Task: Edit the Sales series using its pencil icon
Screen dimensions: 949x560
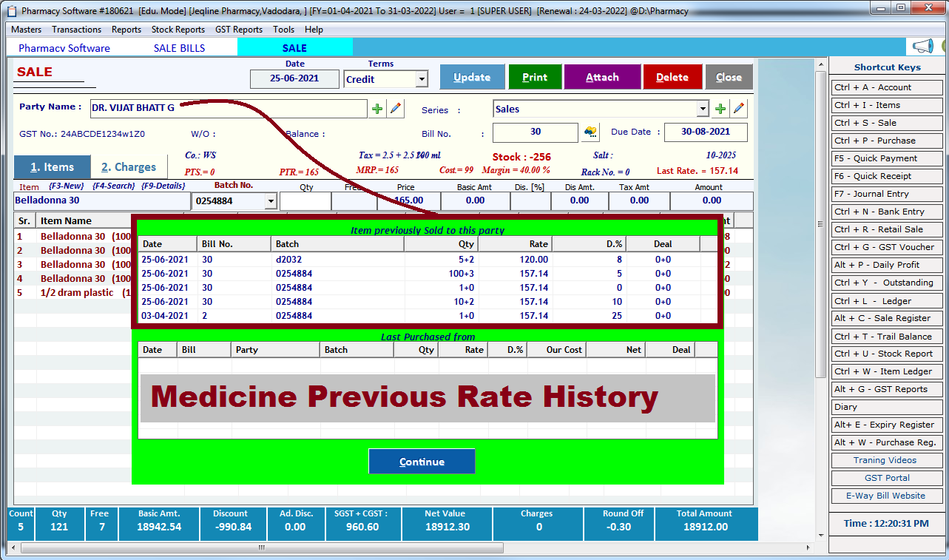Action: (737, 108)
